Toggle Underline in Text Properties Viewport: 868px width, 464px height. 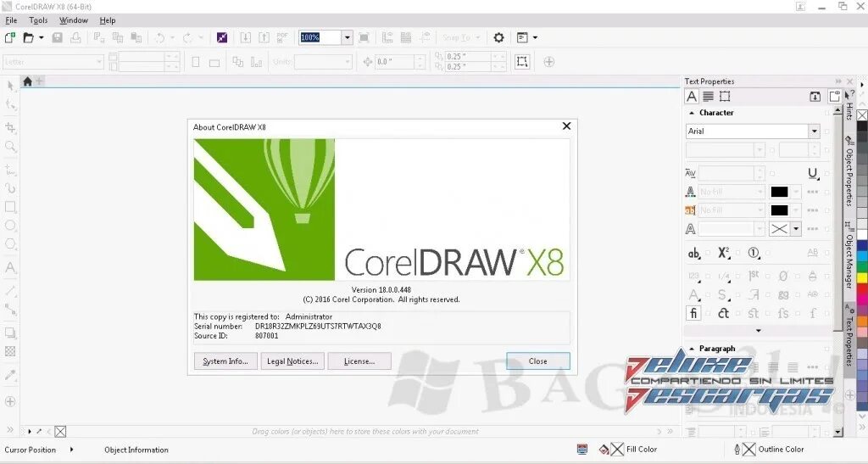coord(812,174)
